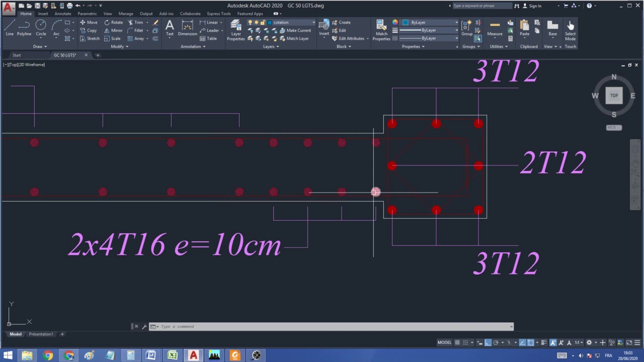Viewport: 644px width, 362px height.
Task: Open the annotation scale 1:1 dropdown
Action: (580, 342)
